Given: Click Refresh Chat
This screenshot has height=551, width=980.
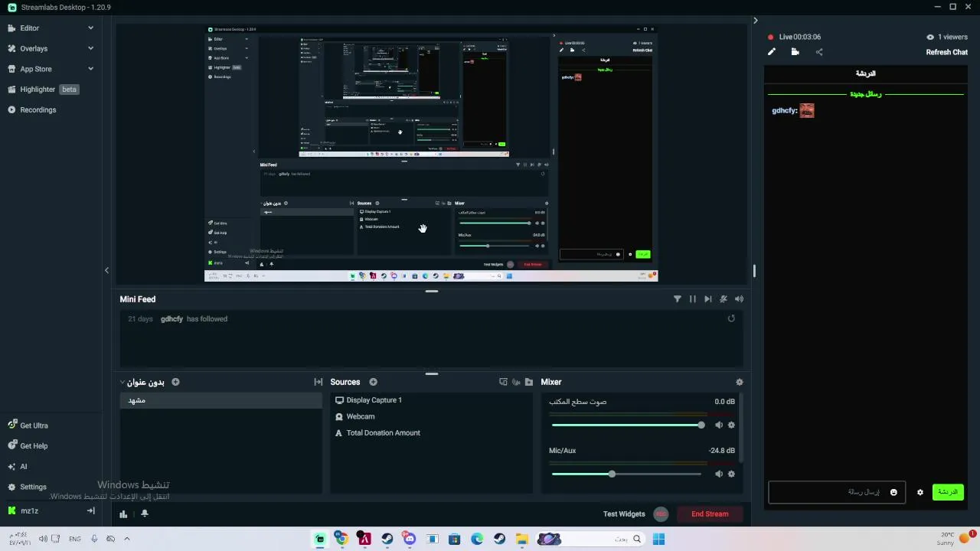Looking at the screenshot, I should pos(947,52).
